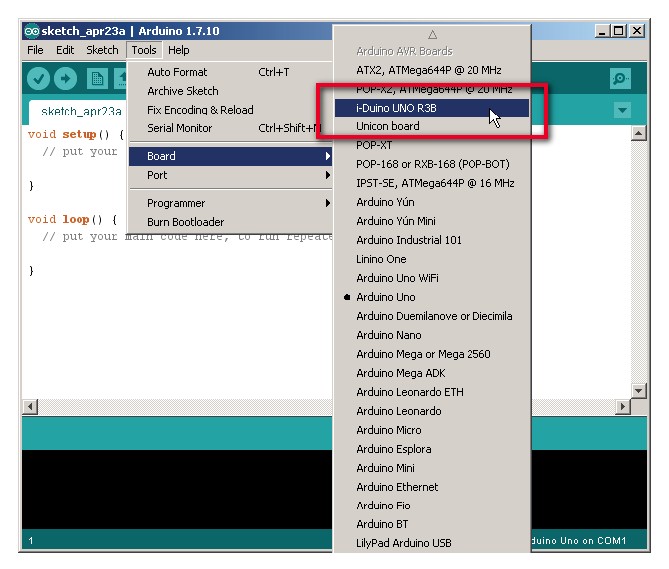Open the Help menu

178,50
